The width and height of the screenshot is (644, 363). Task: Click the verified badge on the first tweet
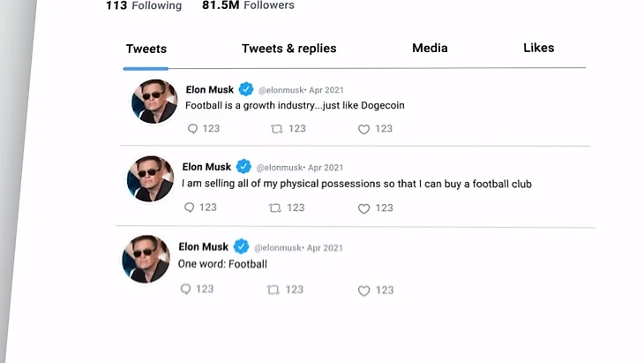click(246, 88)
